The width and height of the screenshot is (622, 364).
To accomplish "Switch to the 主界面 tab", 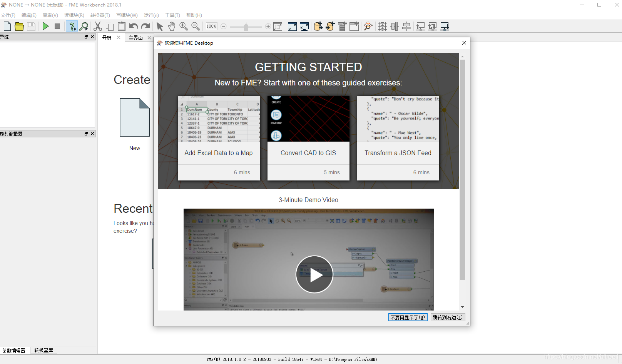I will coord(136,38).
